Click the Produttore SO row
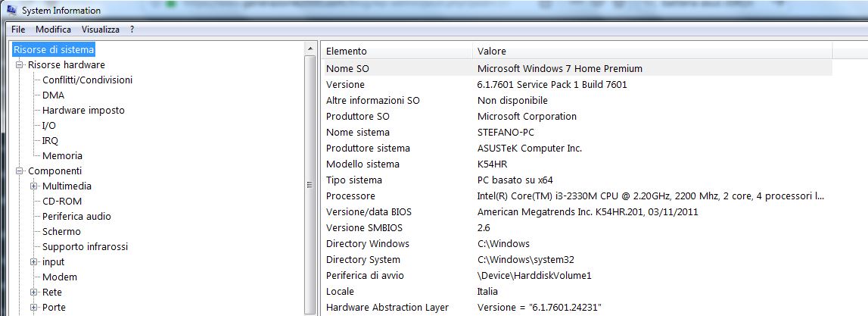The width and height of the screenshot is (868, 316). pos(577,117)
